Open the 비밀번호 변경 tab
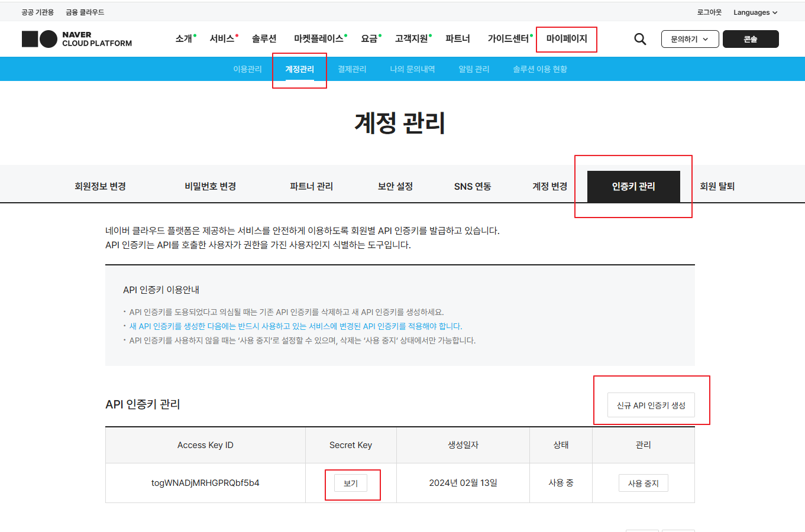This screenshot has width=805, height=532. [211, 186]
